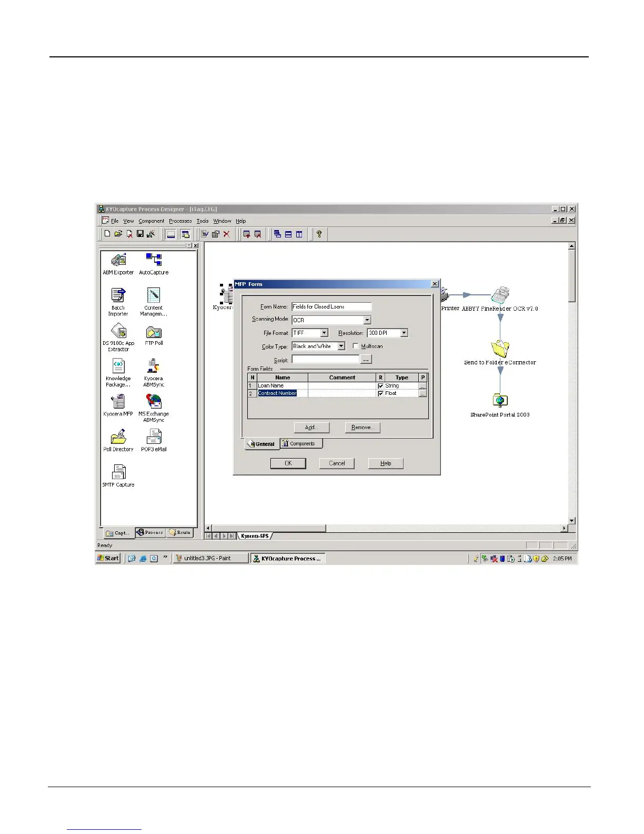Click the POP3 eMail component icon
The height and width of the screenshot is (834, 644).
tap(154, 437)
